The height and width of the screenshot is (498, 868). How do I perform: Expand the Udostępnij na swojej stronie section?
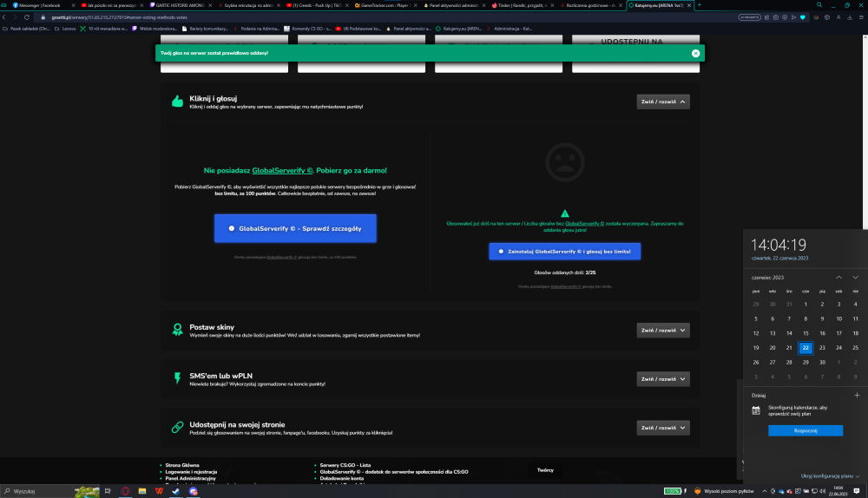click(663, 428)
